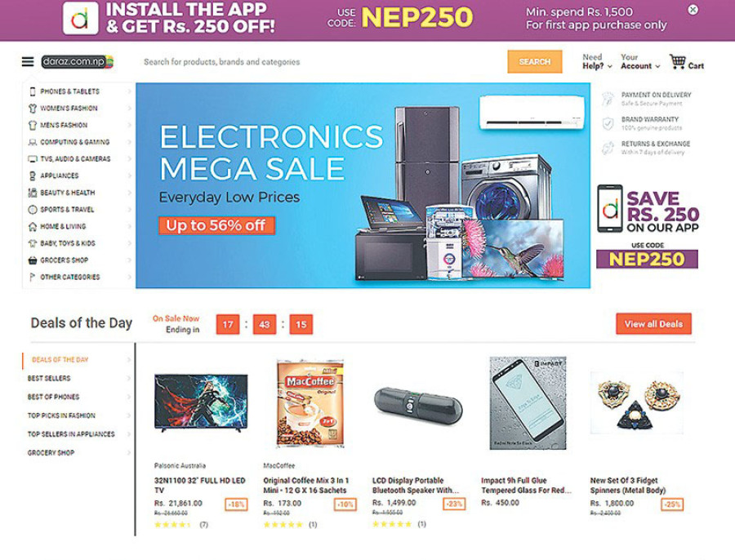Click the Phones & Tablets phone icon

[x=33, y=91]
